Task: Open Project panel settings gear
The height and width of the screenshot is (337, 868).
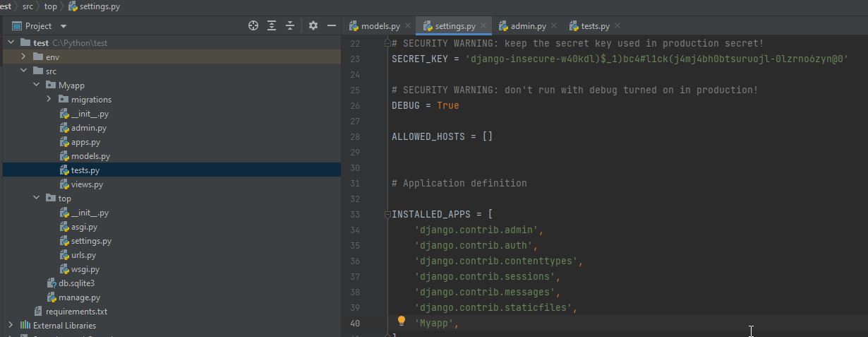Action: coord(313,25)
